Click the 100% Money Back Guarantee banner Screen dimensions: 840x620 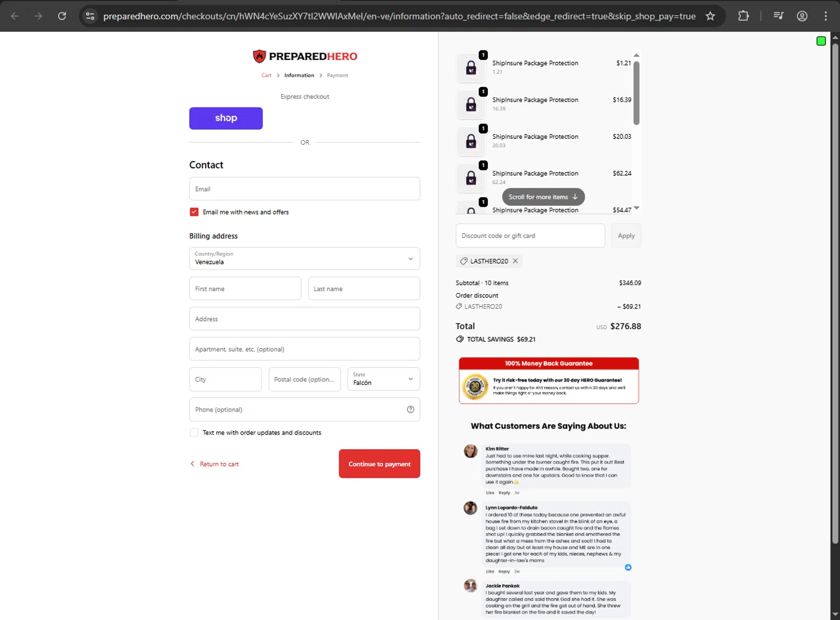click(549, 380)
